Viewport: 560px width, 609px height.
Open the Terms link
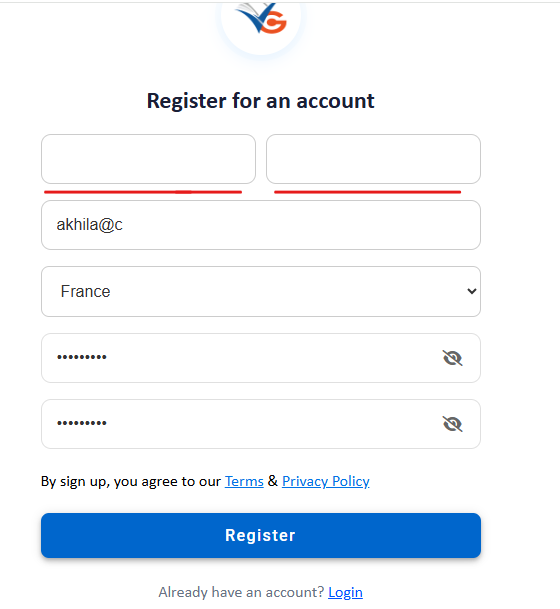(244, 481)
